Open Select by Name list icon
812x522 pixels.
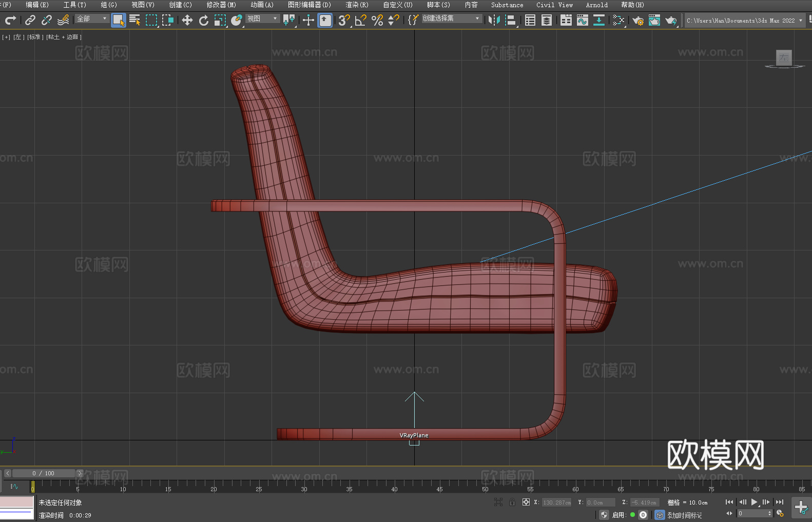coord(135,20)
